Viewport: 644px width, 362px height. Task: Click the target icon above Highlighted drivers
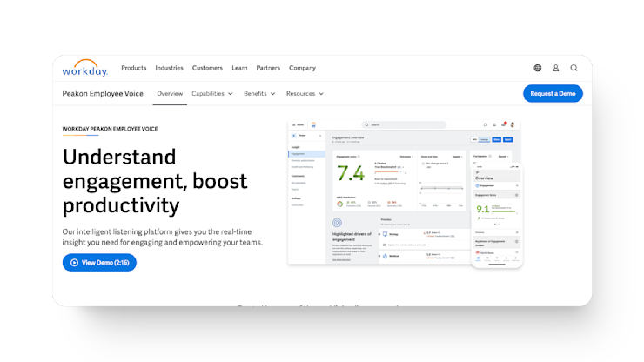pyautogui.click(x=337, y=223)
